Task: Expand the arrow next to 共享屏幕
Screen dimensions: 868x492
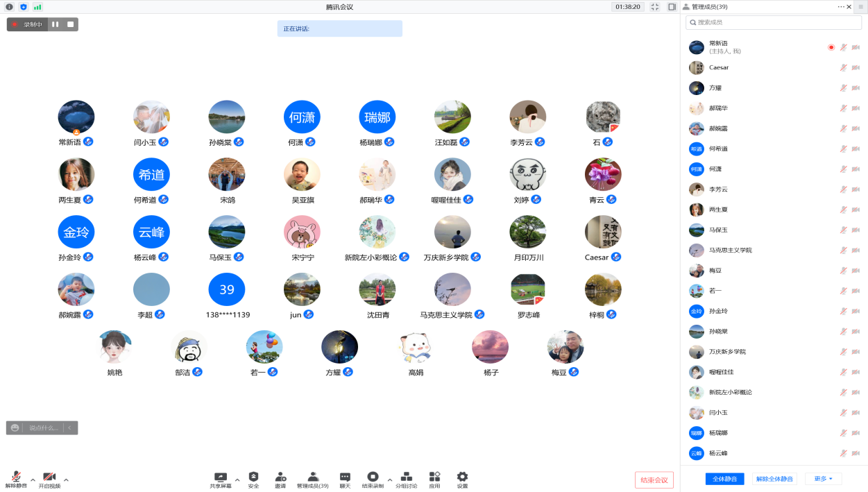Action: (x=237, y=480)
